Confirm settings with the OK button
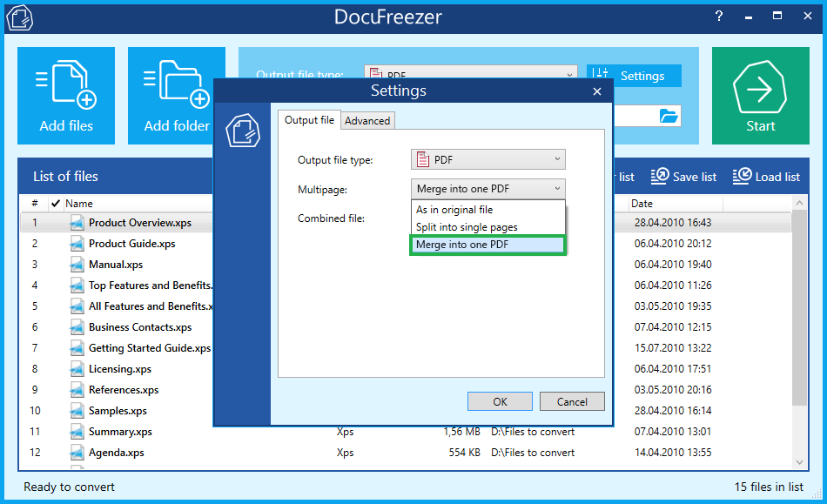The image size is (827, 504). [500, 402]
